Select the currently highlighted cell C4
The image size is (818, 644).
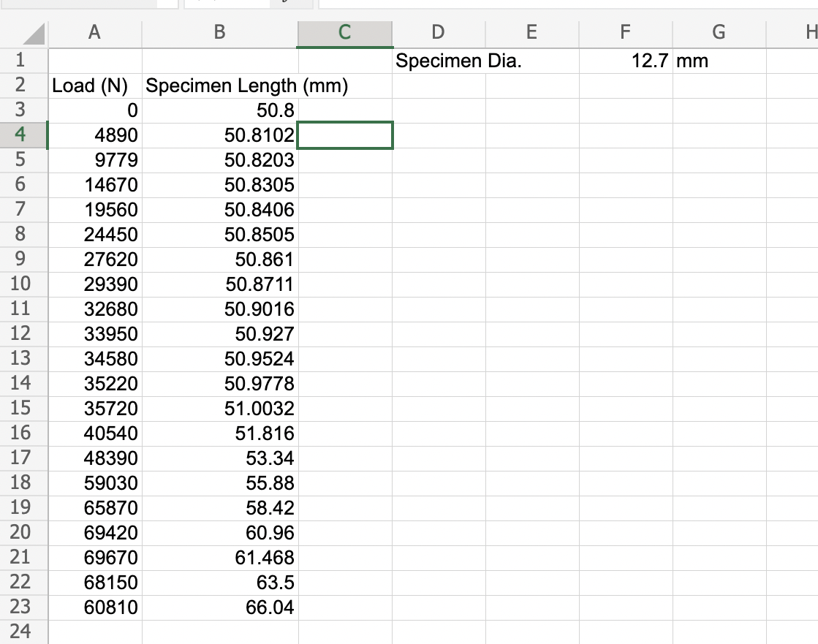(345, 135)
